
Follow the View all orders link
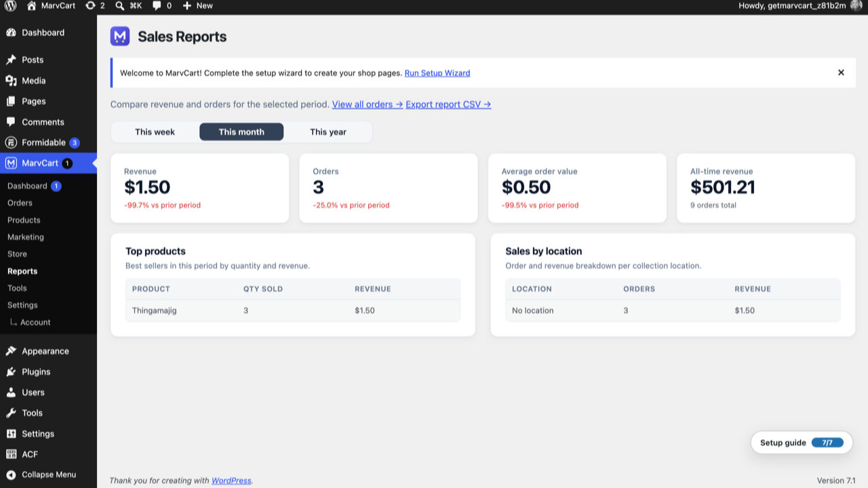[x=368, y=104]
